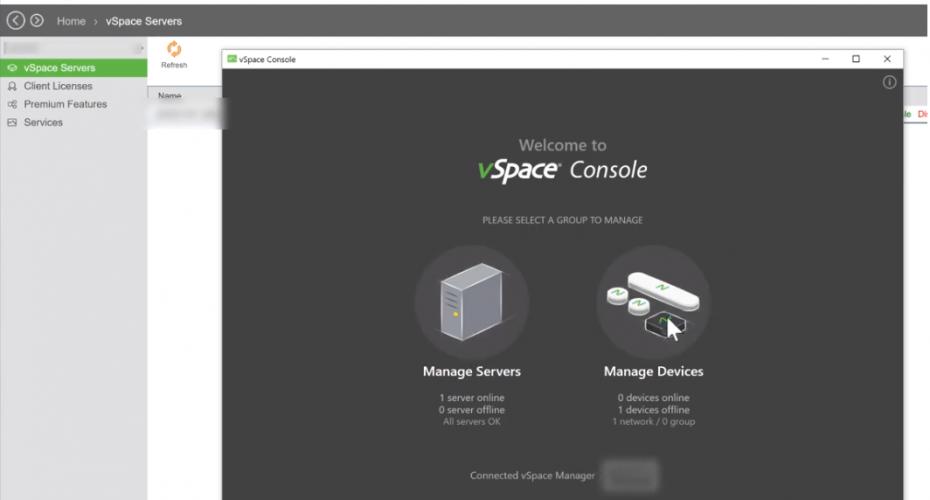Click the sidebar search field

(x=73, y=48)
